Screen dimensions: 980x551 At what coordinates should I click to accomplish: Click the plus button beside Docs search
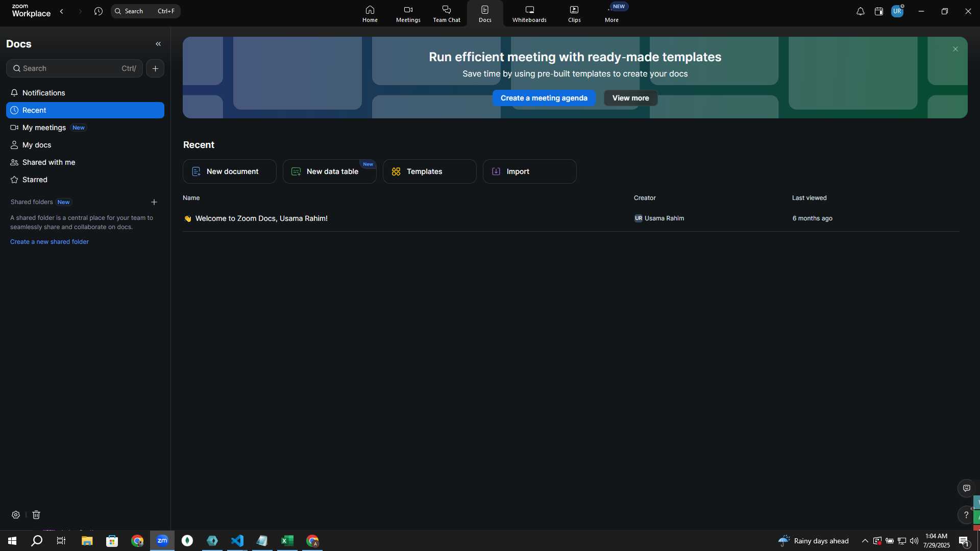(155, 68)
